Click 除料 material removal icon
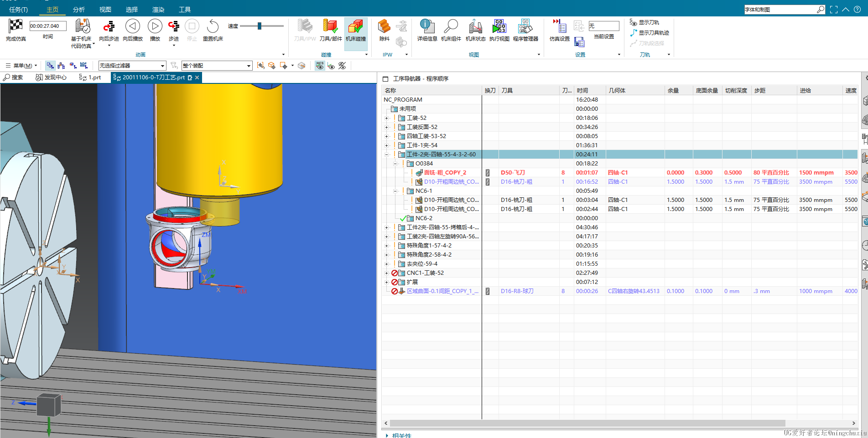This screenshot has height=438, width=868. tap(385, 26)
